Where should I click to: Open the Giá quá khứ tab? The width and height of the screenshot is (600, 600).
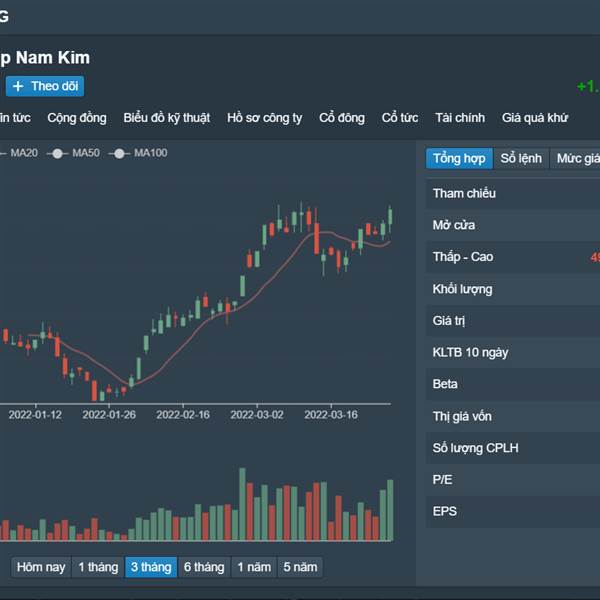pos(535,118)
